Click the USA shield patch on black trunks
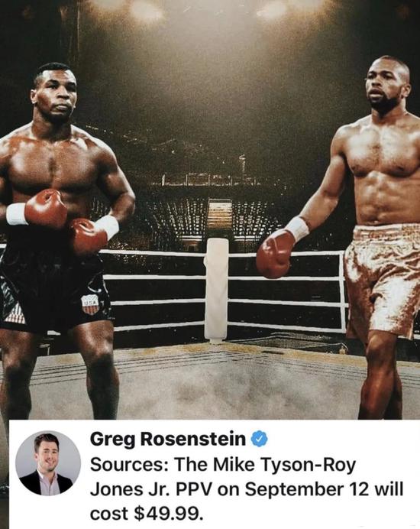The width and height of the screenshot is (420, 529). click(x=91, y=304)
